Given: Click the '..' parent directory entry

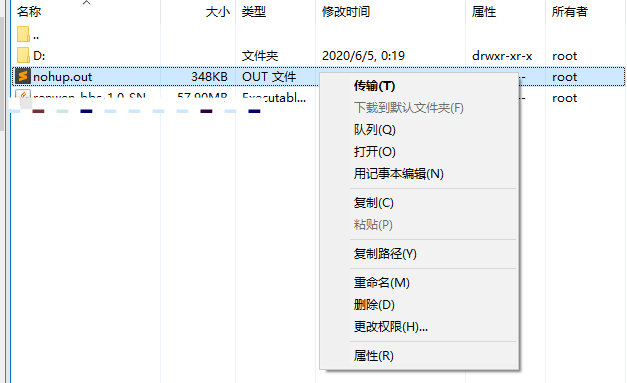Looking at the screenshot, I should tap(36, 38).
